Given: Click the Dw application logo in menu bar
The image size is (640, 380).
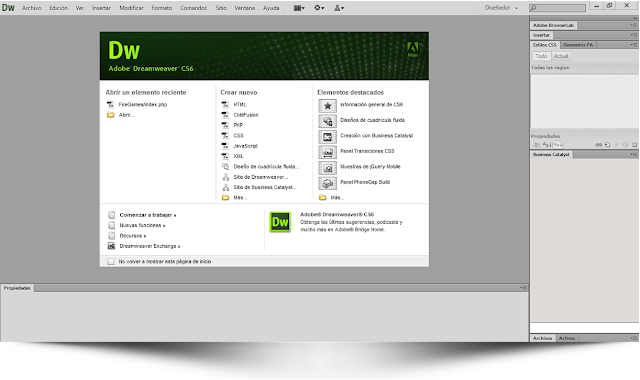Looking at the screenshot, I should click(8, 8).
